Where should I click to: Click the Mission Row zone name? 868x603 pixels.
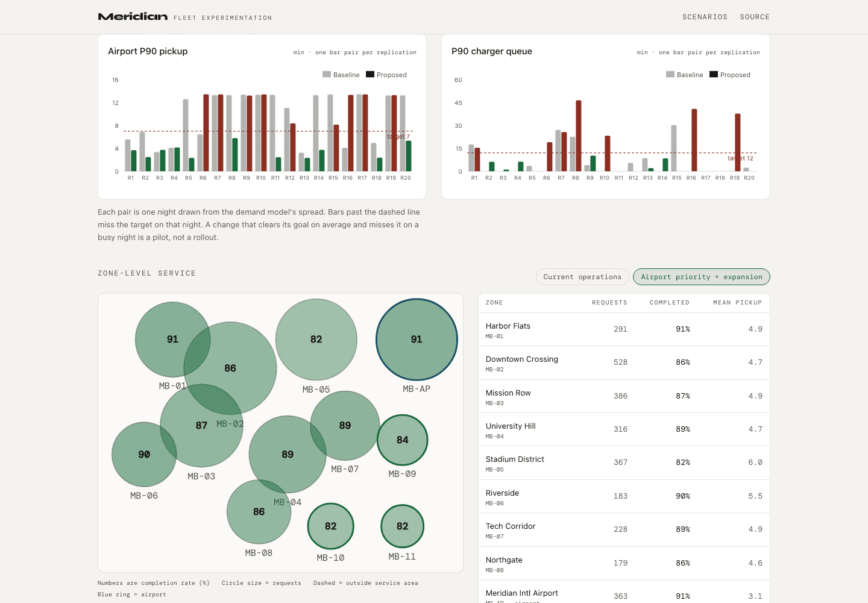pos(508,393)
